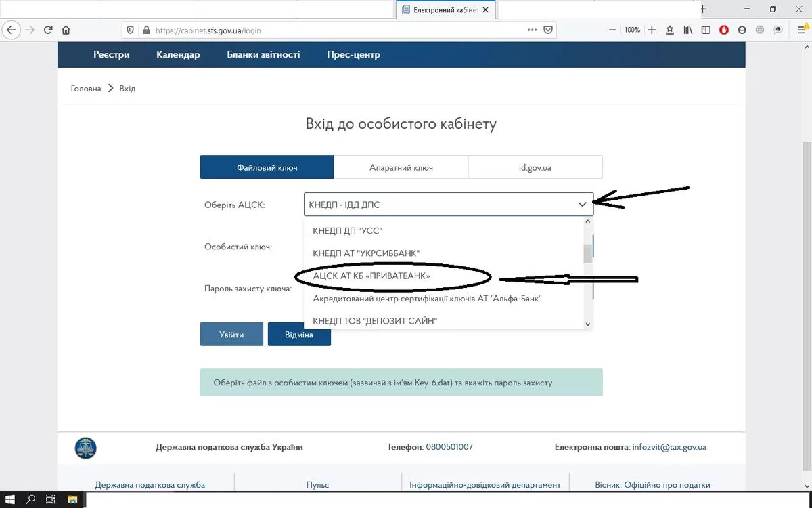This screenshot has height=508, width=812.
Task: Click the dropdown list scroll-down arrow
Action: pos(587,324)
